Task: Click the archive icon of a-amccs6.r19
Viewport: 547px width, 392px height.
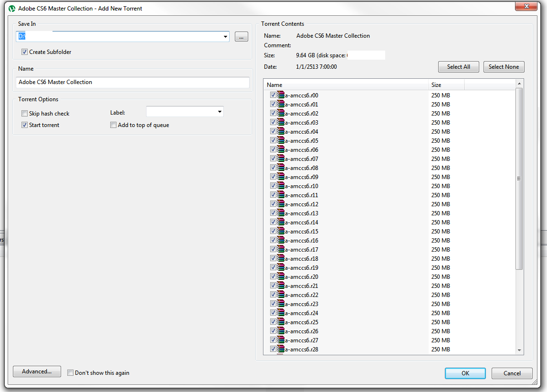Action: [x=281, y=267]
